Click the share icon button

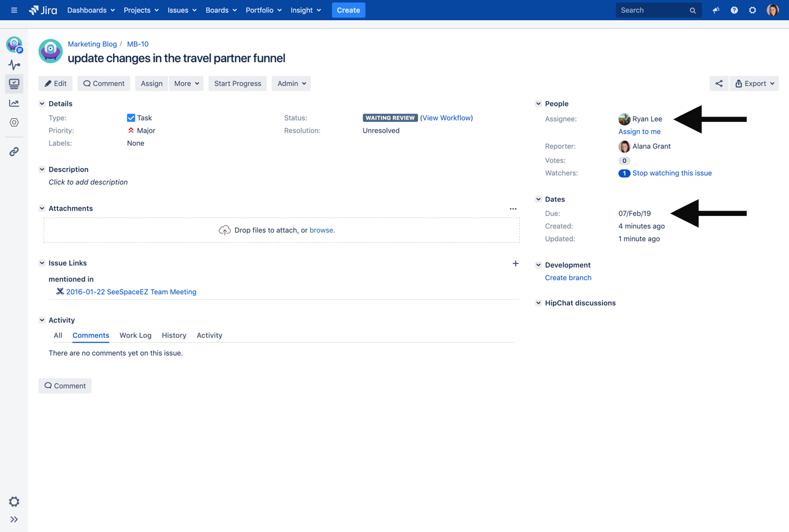pos(719,83)
